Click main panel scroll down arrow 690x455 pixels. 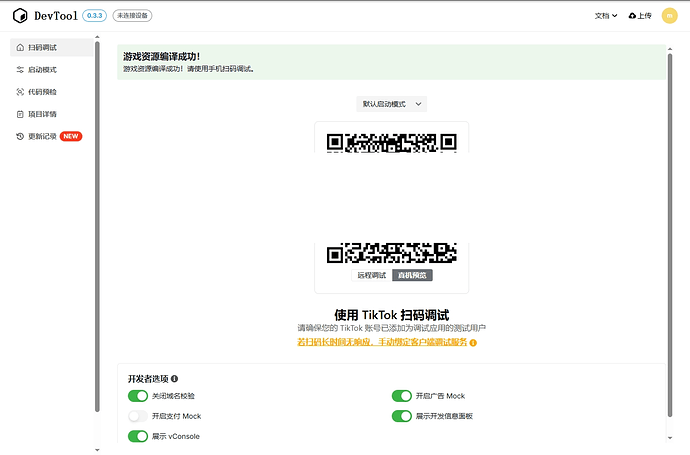click(x=670, y=438)
